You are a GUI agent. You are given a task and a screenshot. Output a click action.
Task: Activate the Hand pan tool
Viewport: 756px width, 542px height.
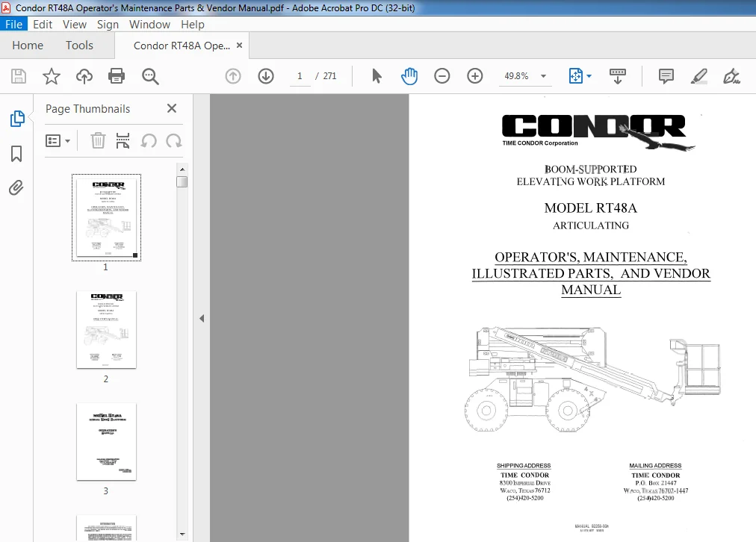coord(409,76)
